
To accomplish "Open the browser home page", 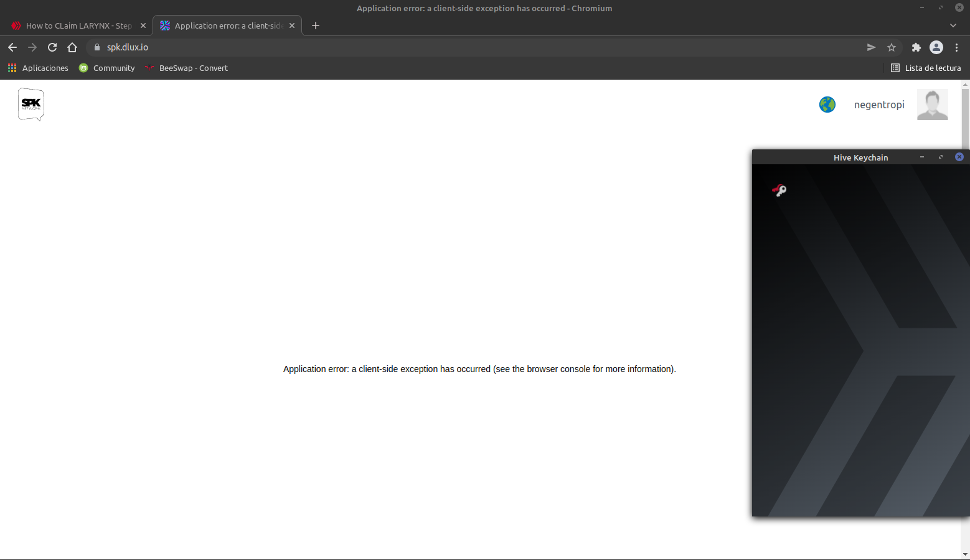I will pyautogui.click(x=72, y=47).
